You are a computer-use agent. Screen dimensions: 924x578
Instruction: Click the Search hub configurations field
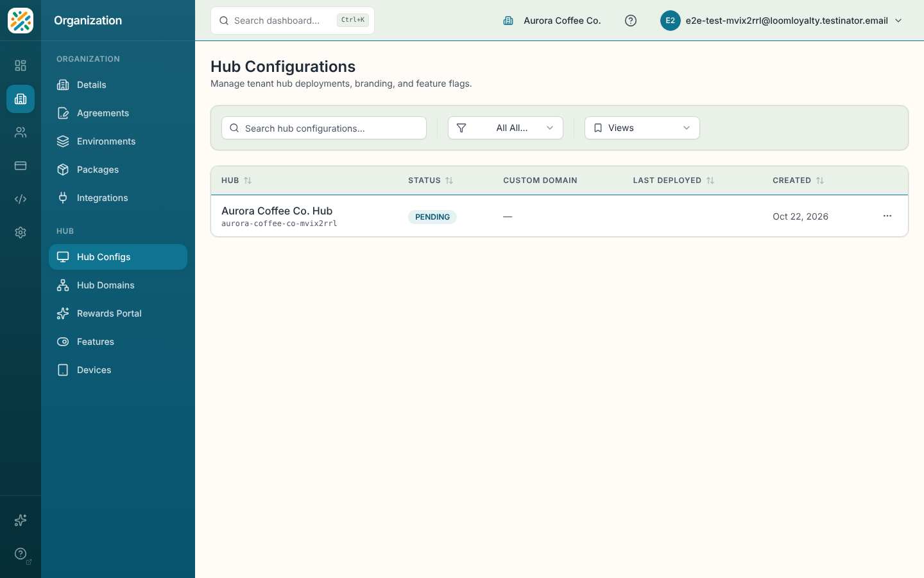click(324, 128)
